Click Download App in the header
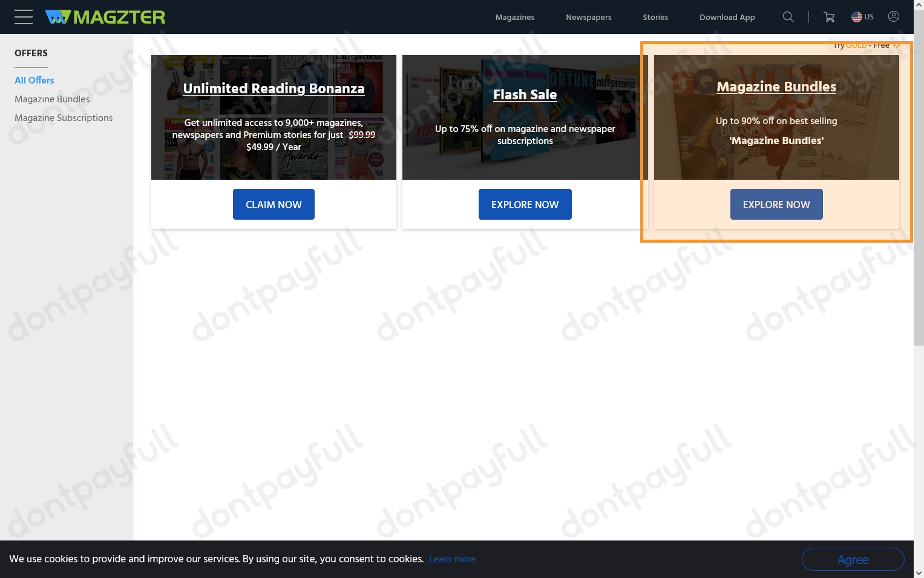The image size is (924, 578). click(727, 17)
